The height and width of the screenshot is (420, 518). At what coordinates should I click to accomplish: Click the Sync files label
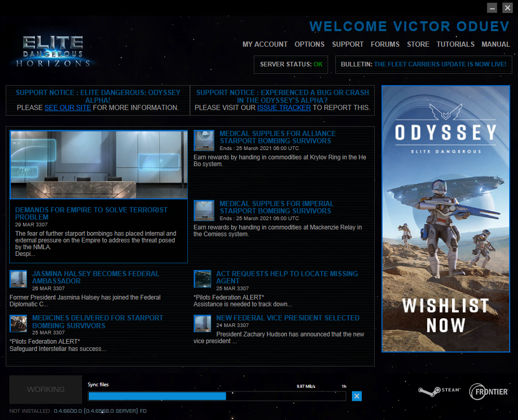tap(98, 384)
